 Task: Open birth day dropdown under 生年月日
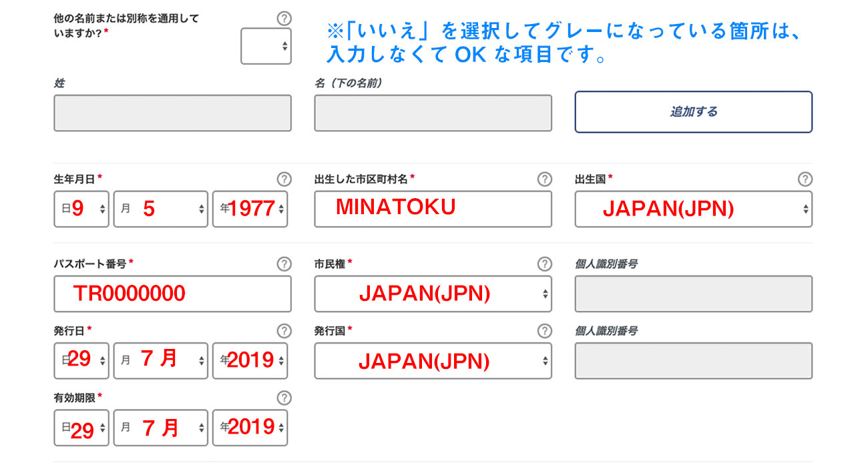(81, 209)
